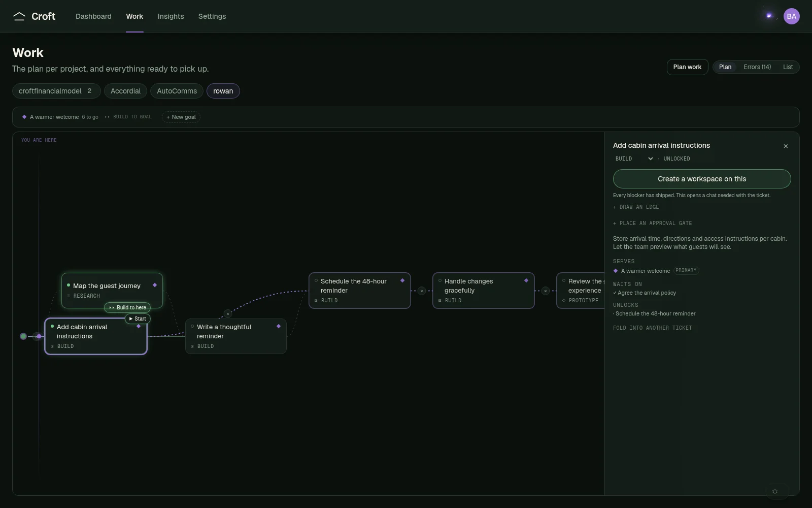Click + DRAW AN EDGE

point(636,207)
